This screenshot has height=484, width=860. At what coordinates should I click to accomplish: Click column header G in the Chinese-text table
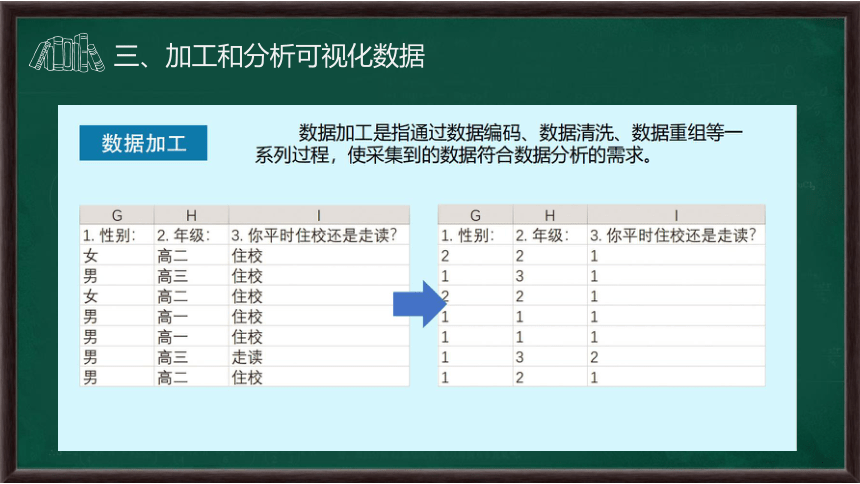tap(117, 215)
